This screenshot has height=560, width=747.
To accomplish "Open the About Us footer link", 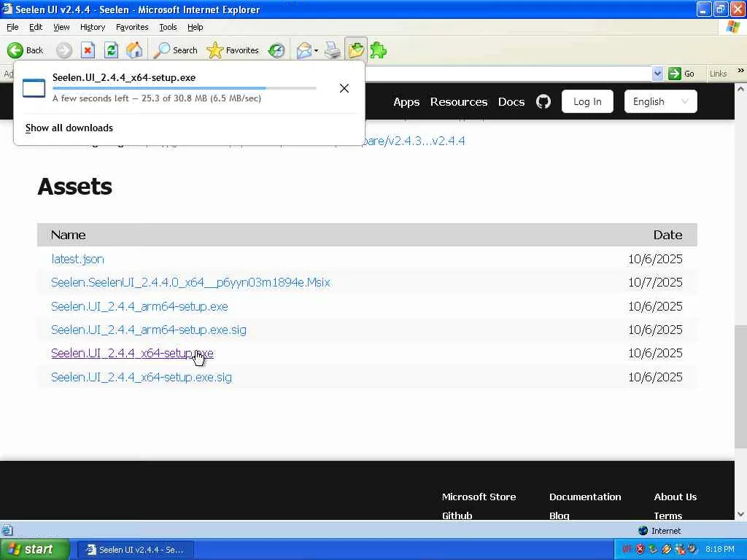I will click(675, 497).
